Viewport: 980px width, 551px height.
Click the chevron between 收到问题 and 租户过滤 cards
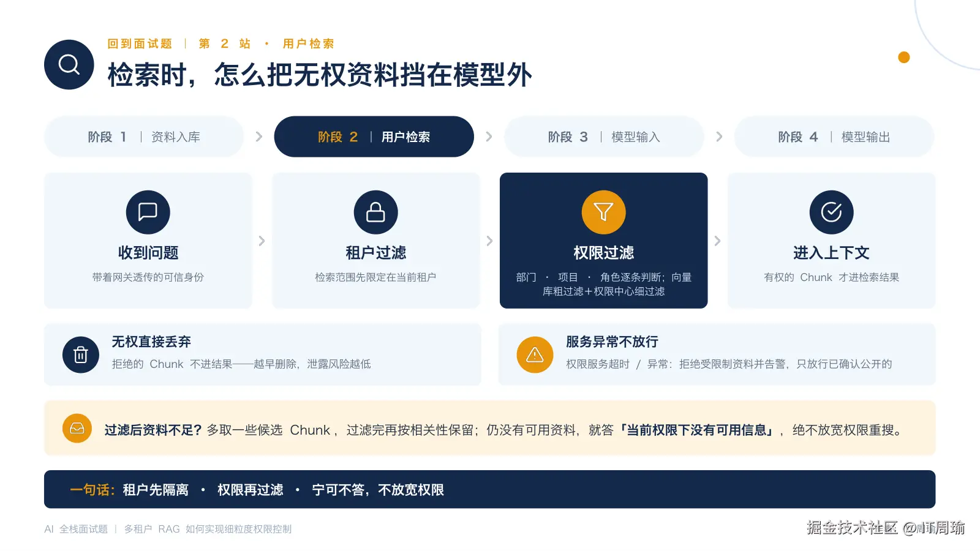tap(262, 241)
